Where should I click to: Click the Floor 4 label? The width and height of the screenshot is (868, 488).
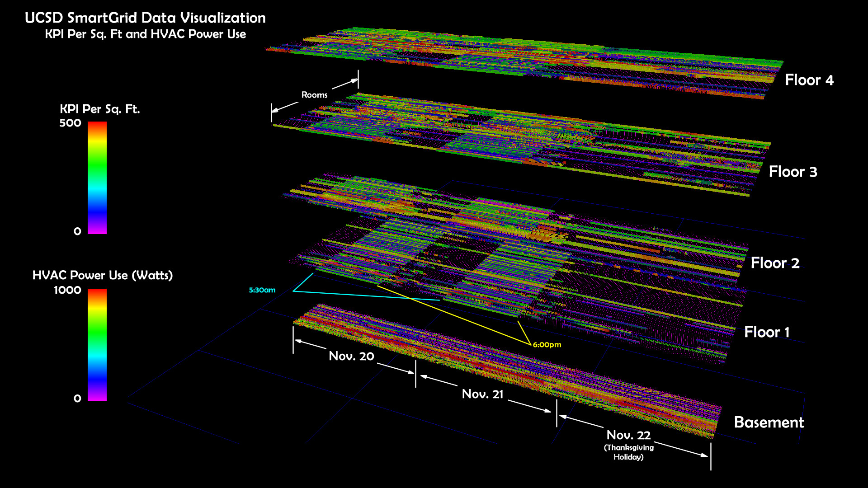click(x=809, y=80)
